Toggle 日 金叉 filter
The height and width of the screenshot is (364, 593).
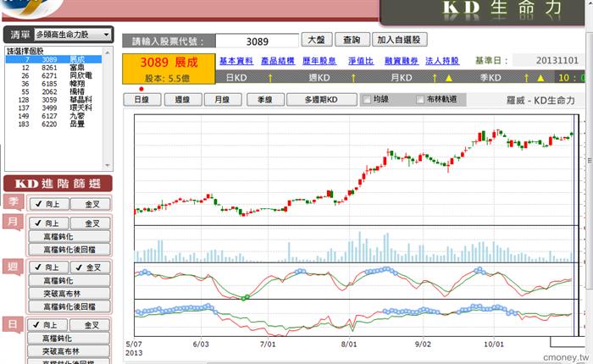pos(90,325)
